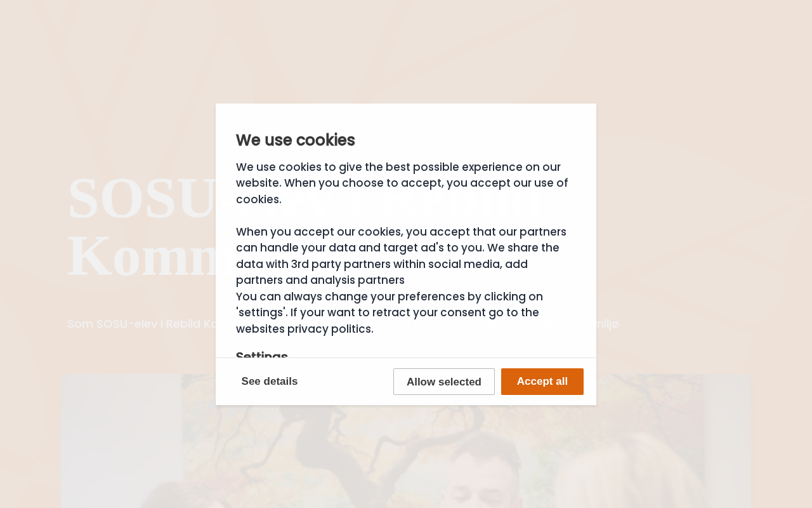Open See details for cookies

tap(270, 382)
